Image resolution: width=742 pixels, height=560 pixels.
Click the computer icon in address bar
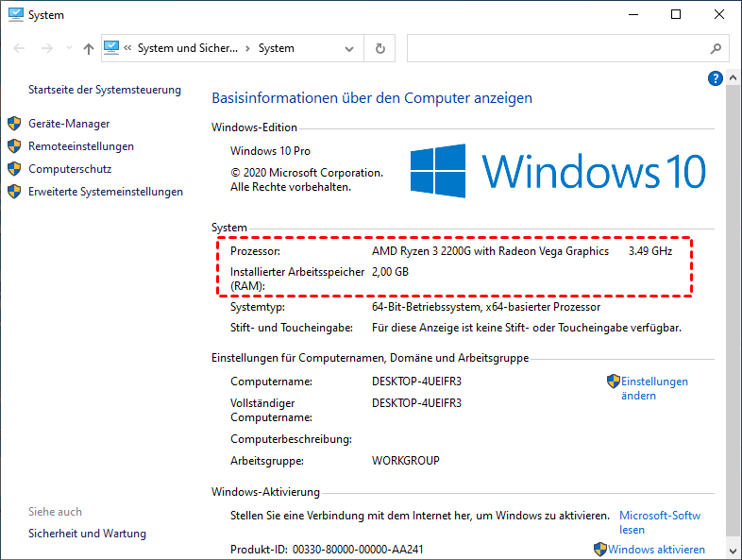pos(111,48)
